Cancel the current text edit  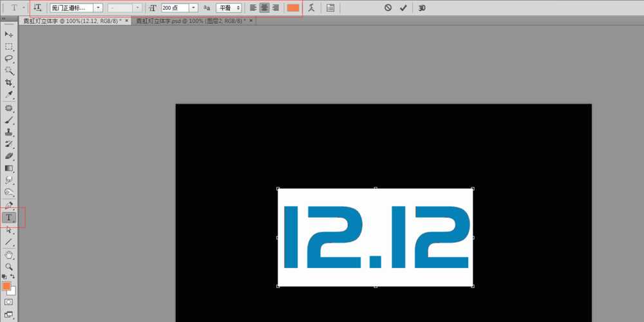coord(388,8)
